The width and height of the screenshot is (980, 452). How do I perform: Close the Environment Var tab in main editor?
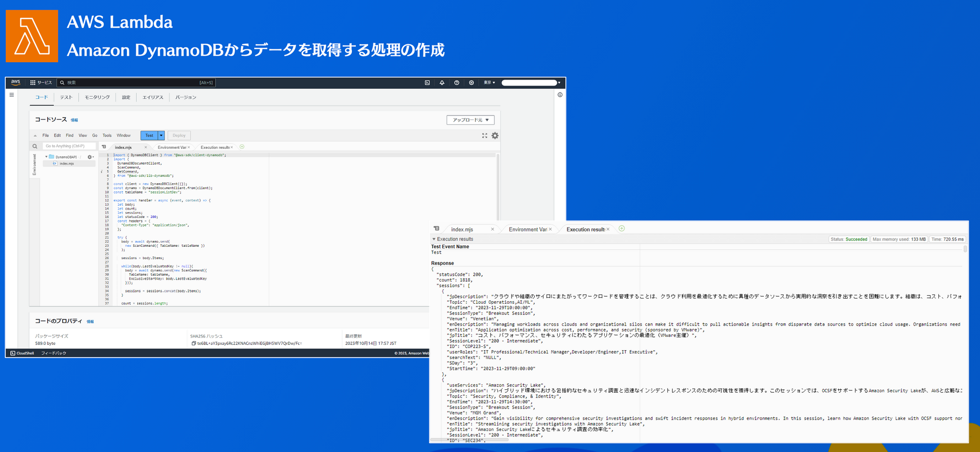coord(189,147)
